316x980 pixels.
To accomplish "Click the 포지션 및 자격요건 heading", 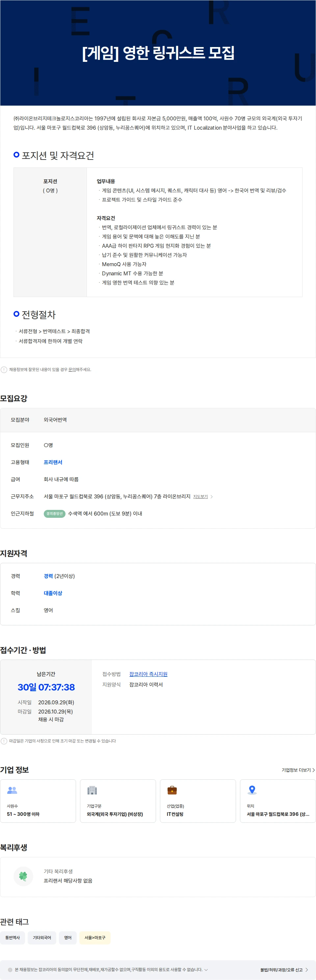I will (58, 156).
